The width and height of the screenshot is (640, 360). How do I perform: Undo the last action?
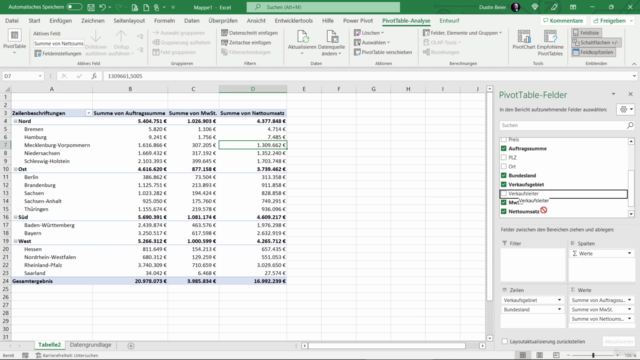tap(102, 7)
